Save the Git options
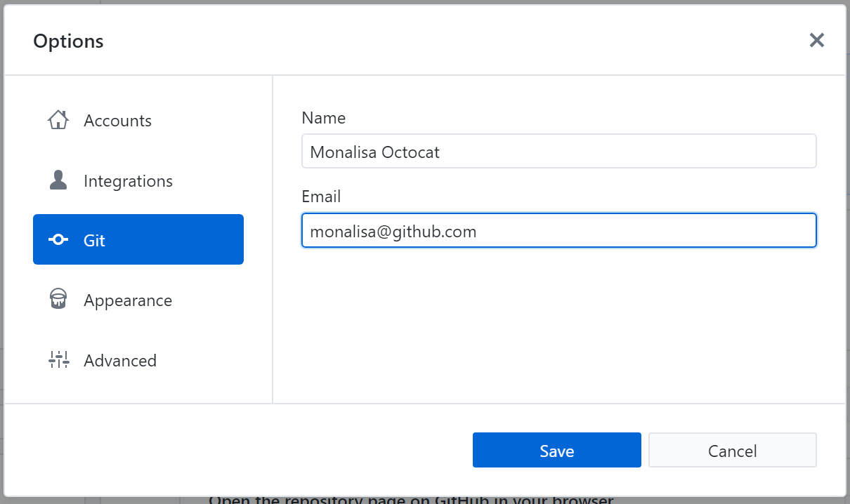 coord(557,450)
